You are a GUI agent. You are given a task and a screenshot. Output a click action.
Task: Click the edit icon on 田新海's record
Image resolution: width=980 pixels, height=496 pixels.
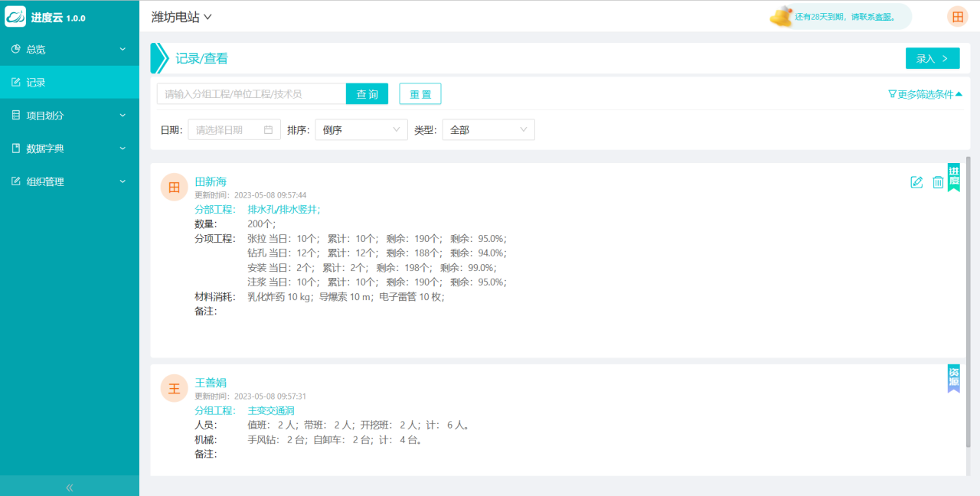pyautogui.click(x=916, y=182)
